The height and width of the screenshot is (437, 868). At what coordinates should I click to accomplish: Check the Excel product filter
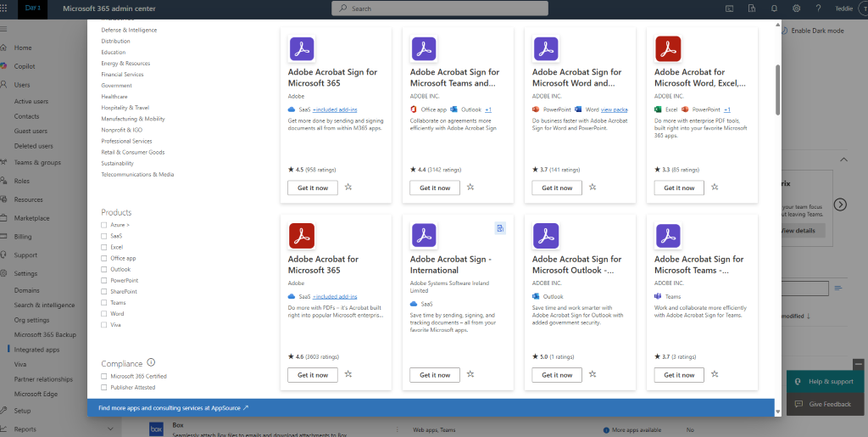[104, 247]
